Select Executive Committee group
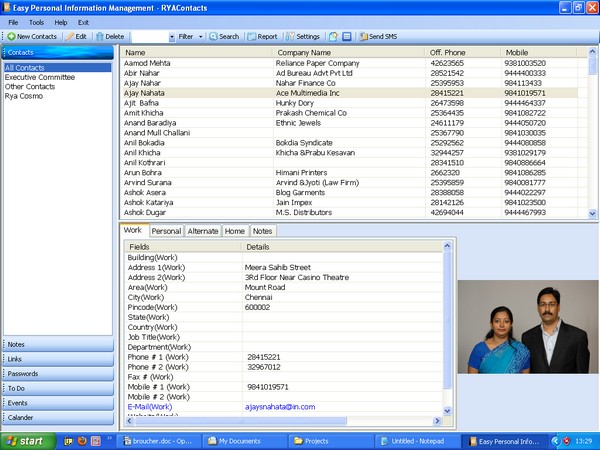 [39, 77]
